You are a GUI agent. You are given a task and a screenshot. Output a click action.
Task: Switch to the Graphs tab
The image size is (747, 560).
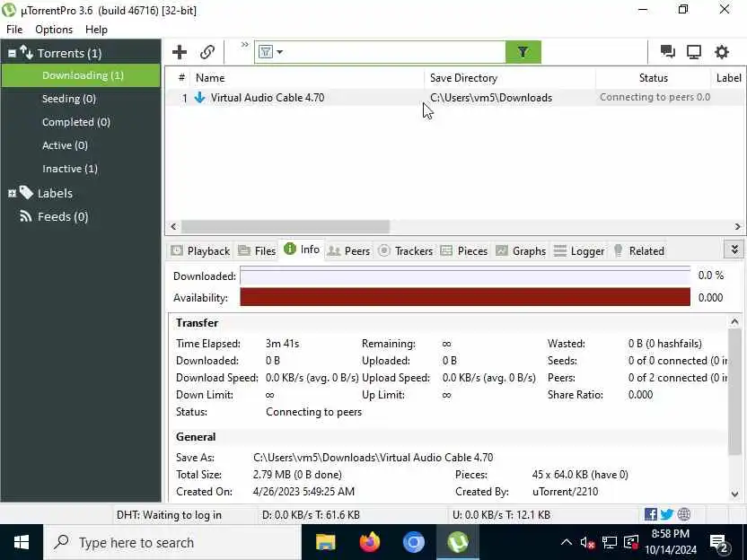pyautogui.click(x=521, y=251)
